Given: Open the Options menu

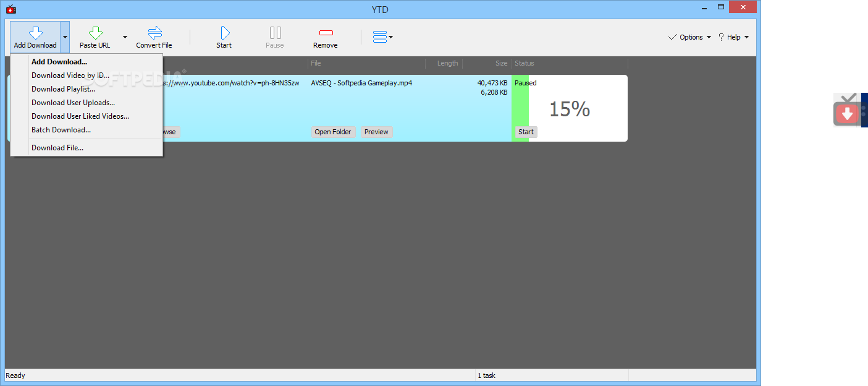Looking at the screenshot, I should [690, 37].
